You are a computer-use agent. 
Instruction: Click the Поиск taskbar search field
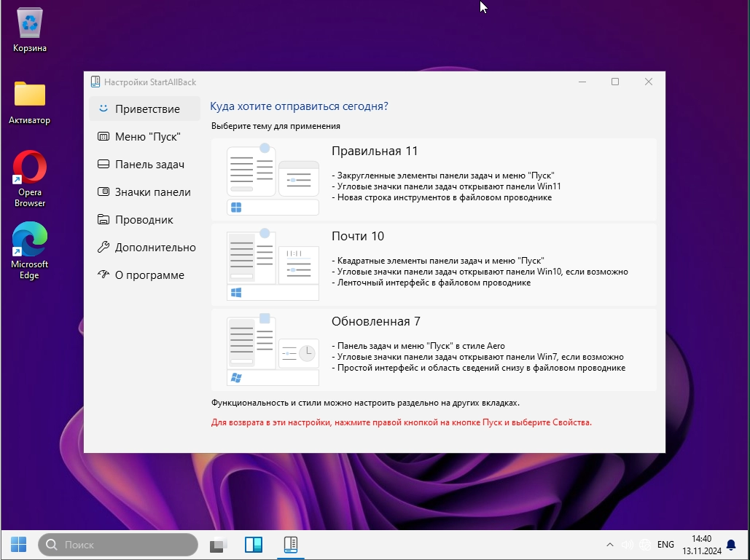[x=118, y=545]
